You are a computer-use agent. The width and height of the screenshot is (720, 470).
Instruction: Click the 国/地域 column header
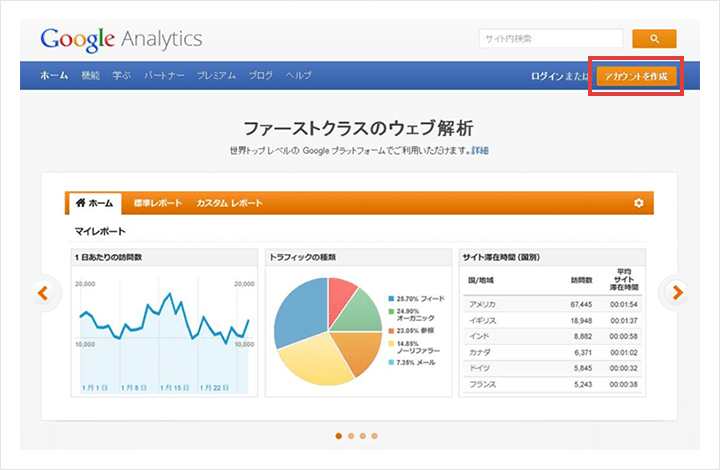tap(481, 280)
